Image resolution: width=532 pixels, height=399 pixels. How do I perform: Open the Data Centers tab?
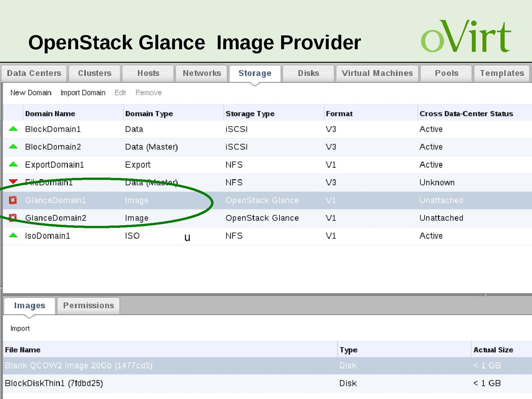click(34, 73)
